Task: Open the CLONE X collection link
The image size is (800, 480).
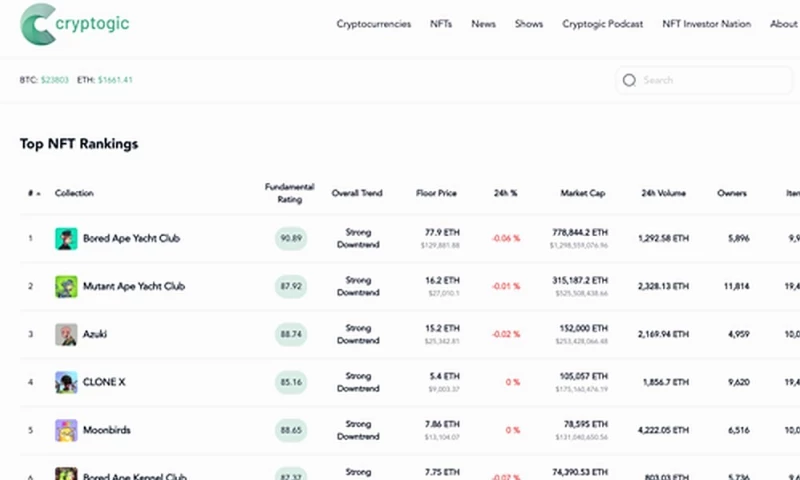Action: [x=104, y=382]
